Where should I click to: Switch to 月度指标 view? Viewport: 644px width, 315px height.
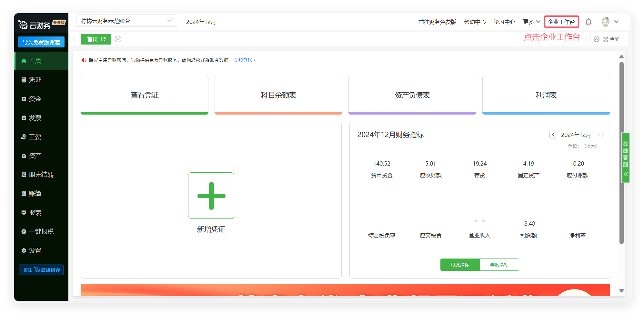[460, 265]
